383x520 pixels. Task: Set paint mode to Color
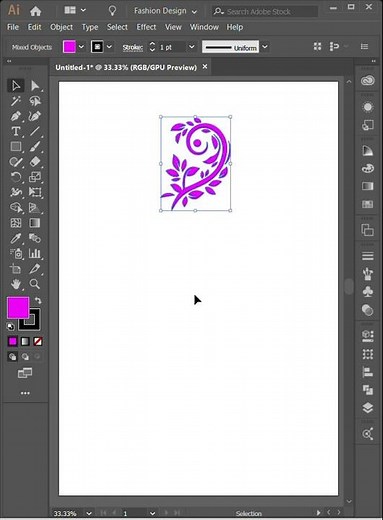(x=13, y=341)
